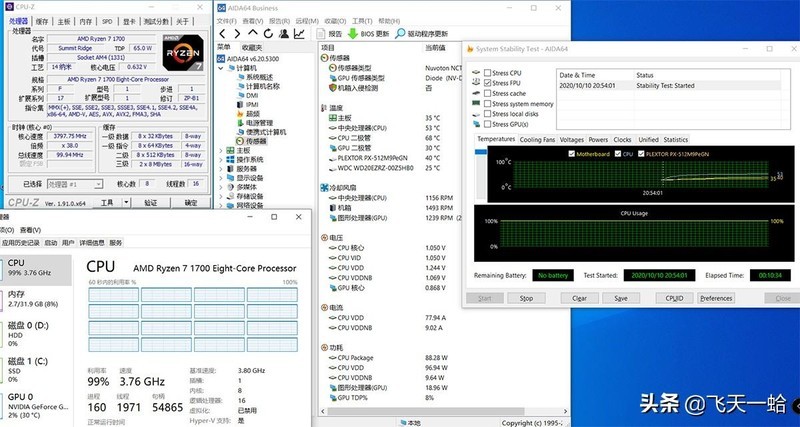Enable Stress system memory checkbox

coord(488,104)
